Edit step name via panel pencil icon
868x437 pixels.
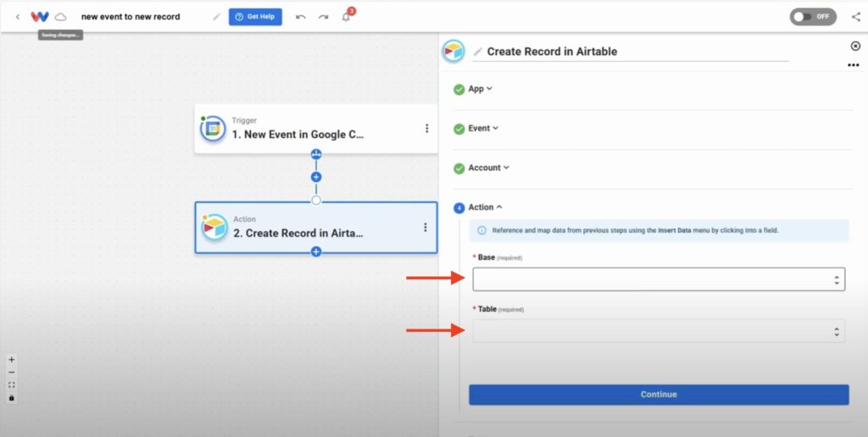(478, 52)
